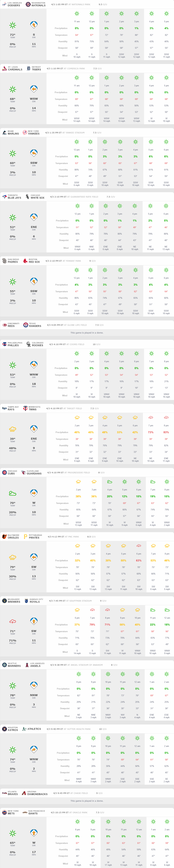The image size is (174, 868).
Task: Click the sun icon in Mets-Giants summary
Action: 12,831
